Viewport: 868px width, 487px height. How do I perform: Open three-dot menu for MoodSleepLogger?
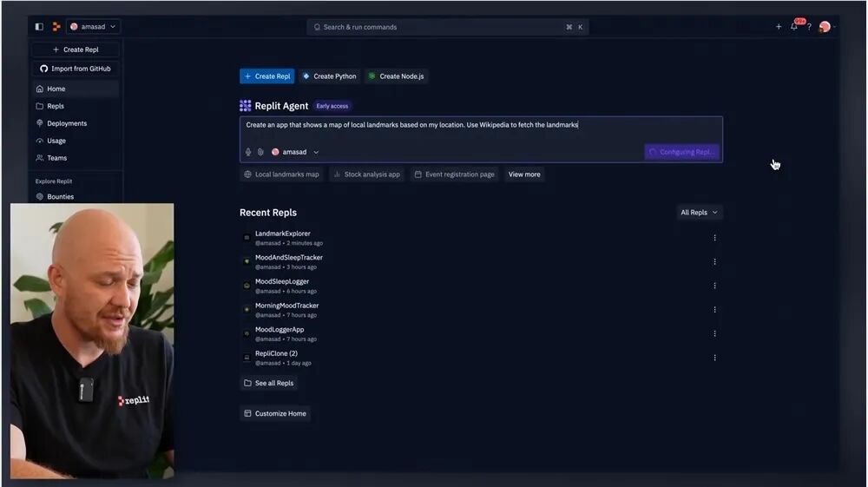point(714,286)
